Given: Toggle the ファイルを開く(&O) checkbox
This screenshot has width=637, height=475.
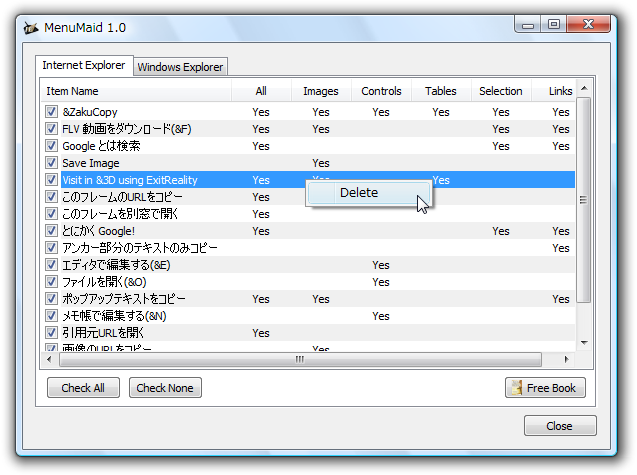Looking at the screenshot, I should pos(51,282).
